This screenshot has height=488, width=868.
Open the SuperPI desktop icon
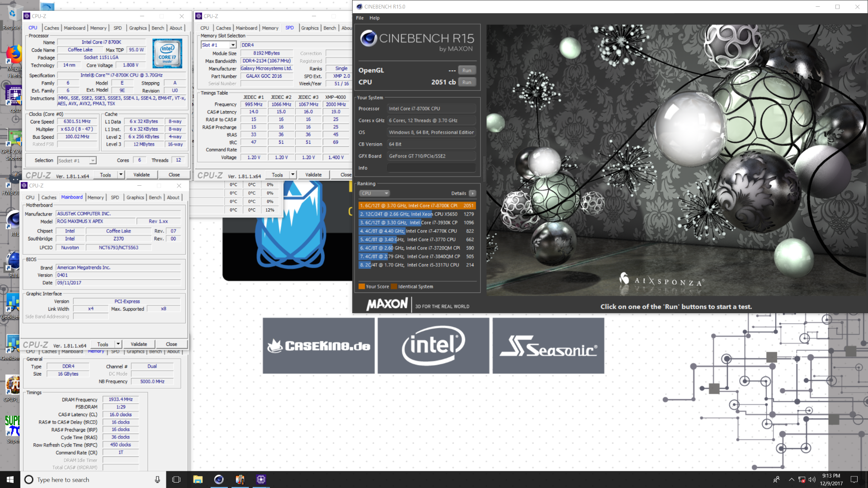click(12, 429)
